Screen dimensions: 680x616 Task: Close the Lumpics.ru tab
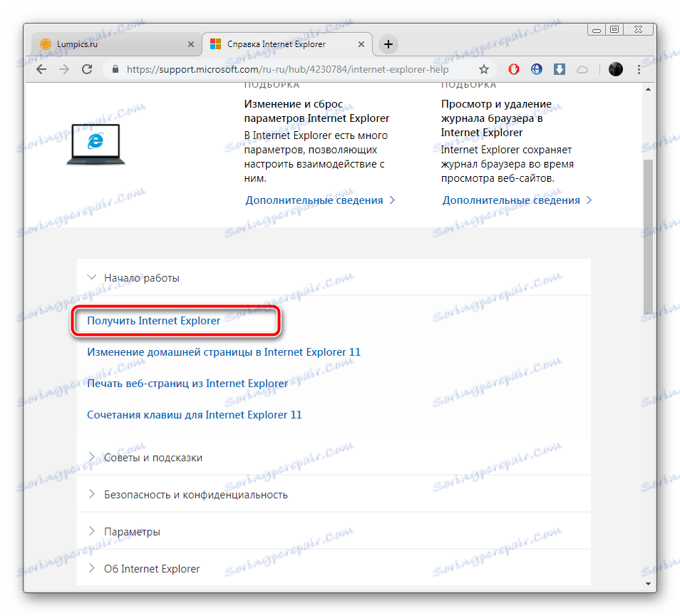(191, 44)
